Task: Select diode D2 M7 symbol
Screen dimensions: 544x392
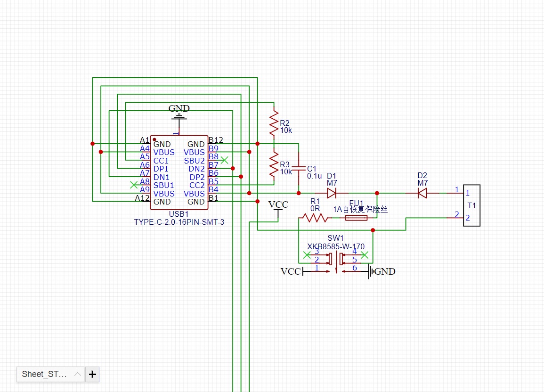Action: pyautogui.click(x=422, y=193)
